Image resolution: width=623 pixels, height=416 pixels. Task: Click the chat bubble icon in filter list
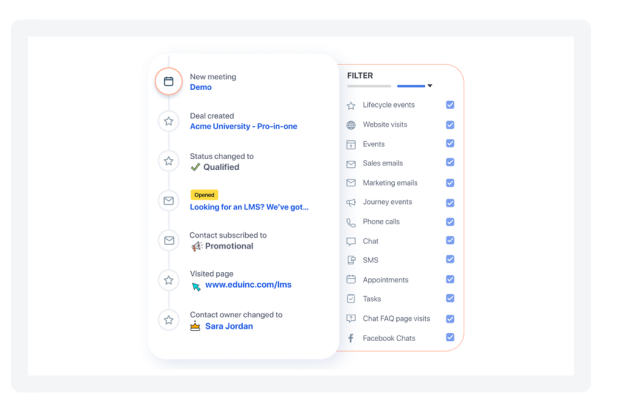pos(351,241)
